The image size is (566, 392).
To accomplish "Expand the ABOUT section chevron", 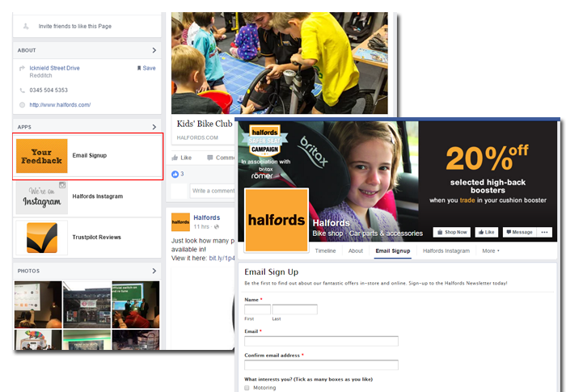I will pyautogui.click(x=154, y=50).
